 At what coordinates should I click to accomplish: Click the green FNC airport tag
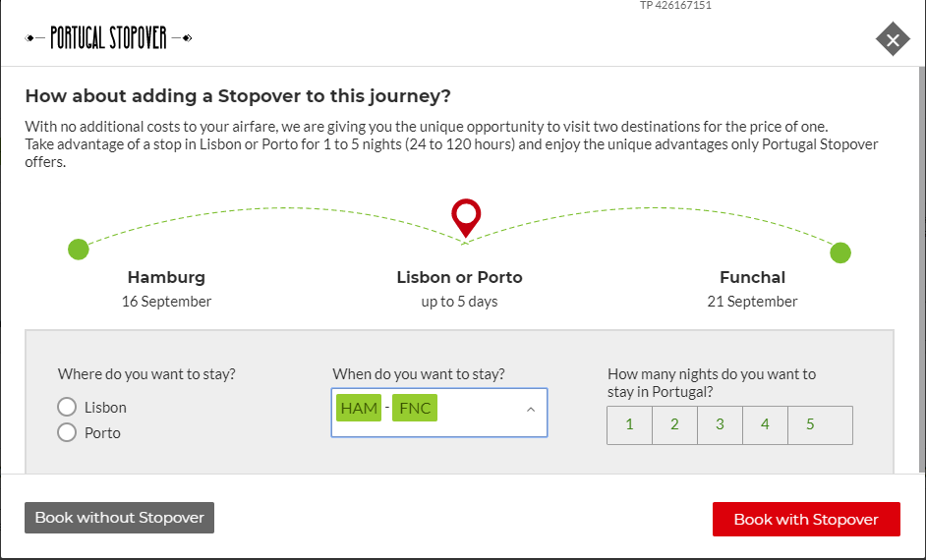pos(415,408)
